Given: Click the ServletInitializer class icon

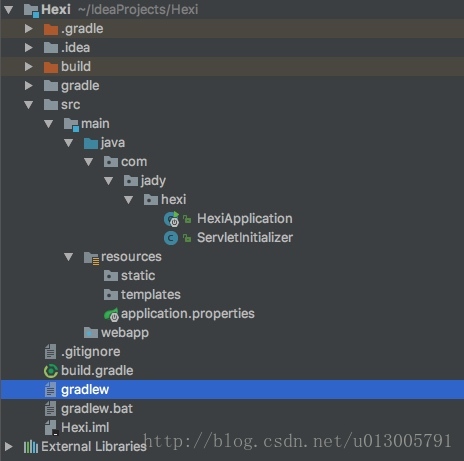Looking at the screenshot, I should point(171,238).
